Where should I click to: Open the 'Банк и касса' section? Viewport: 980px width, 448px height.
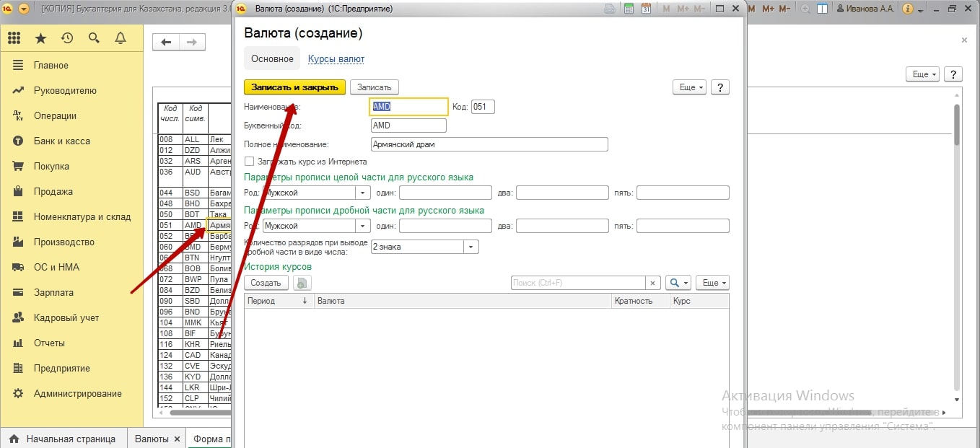click(61, 141)
